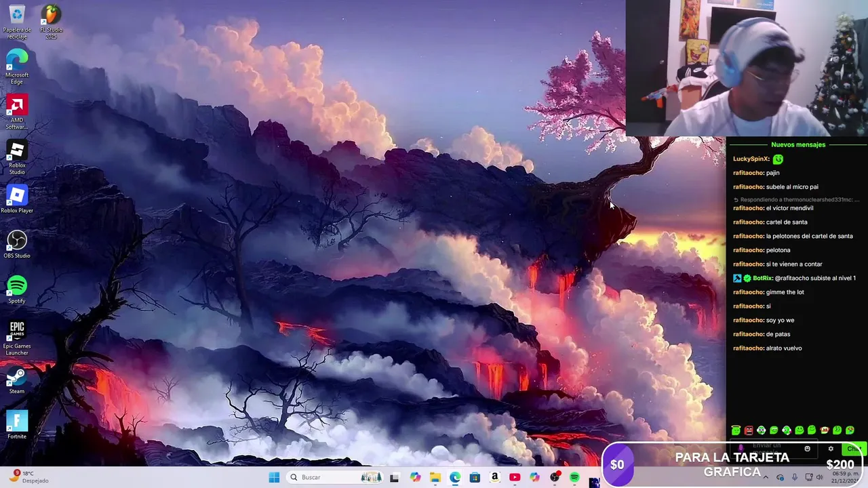
Task: Select the OBS Studio desktop shortcut
Action: [17, 245]
